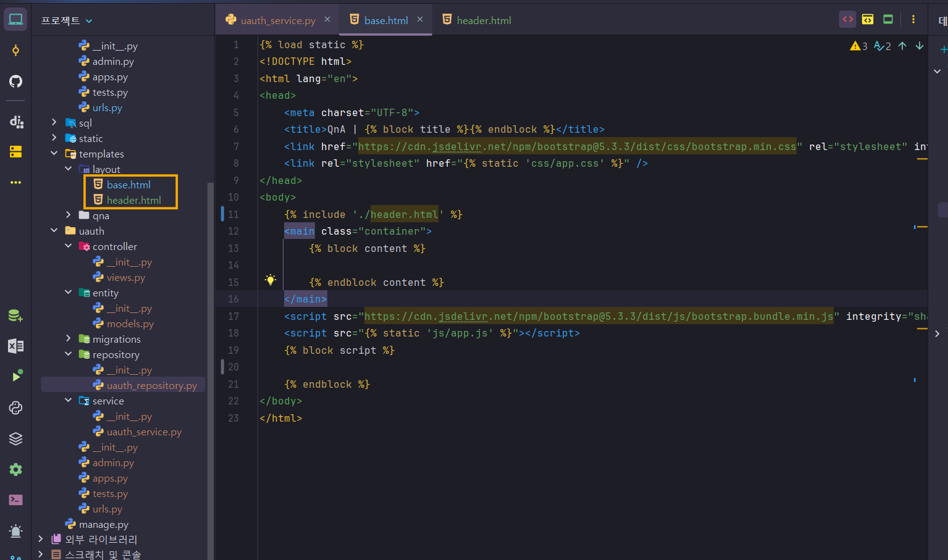
Task: Expand the qna folder
Action: (x=68, y=215)
